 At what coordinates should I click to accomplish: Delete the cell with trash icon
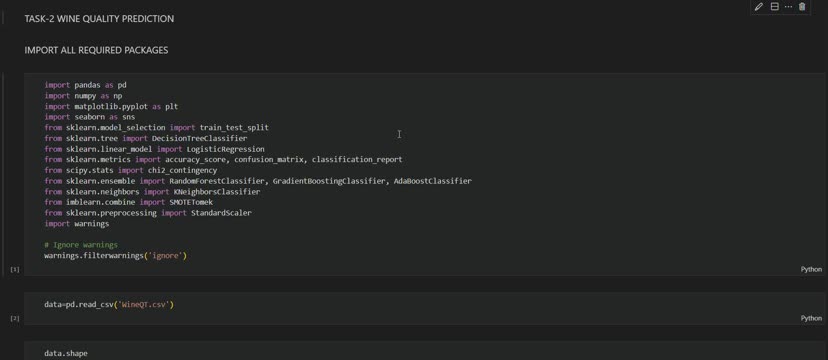click(802, 7)
